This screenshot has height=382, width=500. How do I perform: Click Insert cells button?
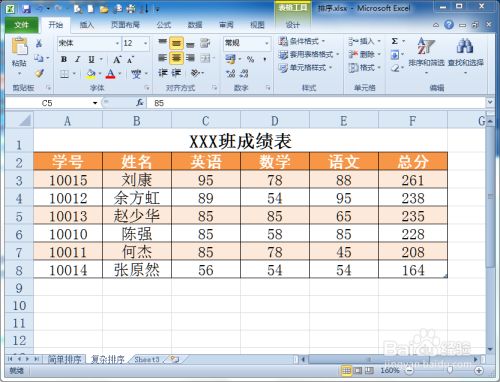coord(364,41)
